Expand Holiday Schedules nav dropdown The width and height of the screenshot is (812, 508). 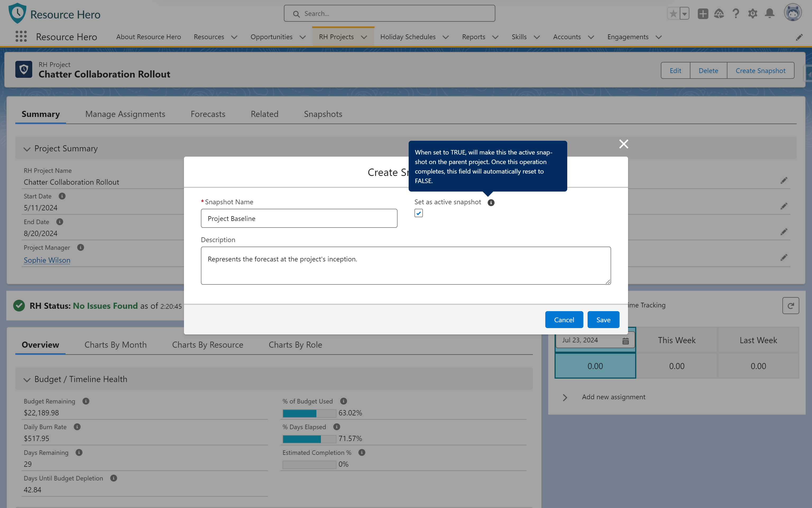pyautogui.click(x=446, y=37)
